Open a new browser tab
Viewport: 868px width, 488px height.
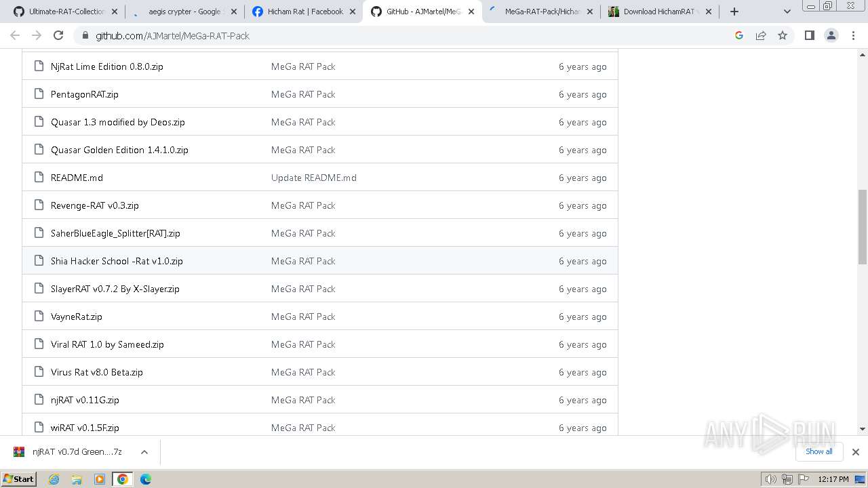[x=734, y=12]
